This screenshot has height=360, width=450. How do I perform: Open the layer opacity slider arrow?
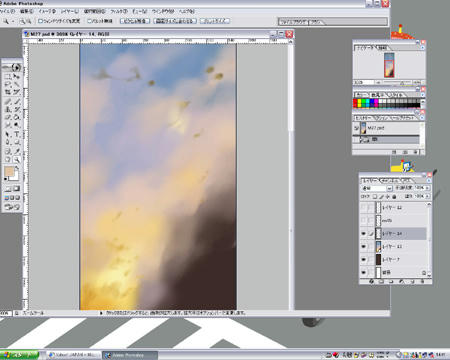click(x=428, y=188)
